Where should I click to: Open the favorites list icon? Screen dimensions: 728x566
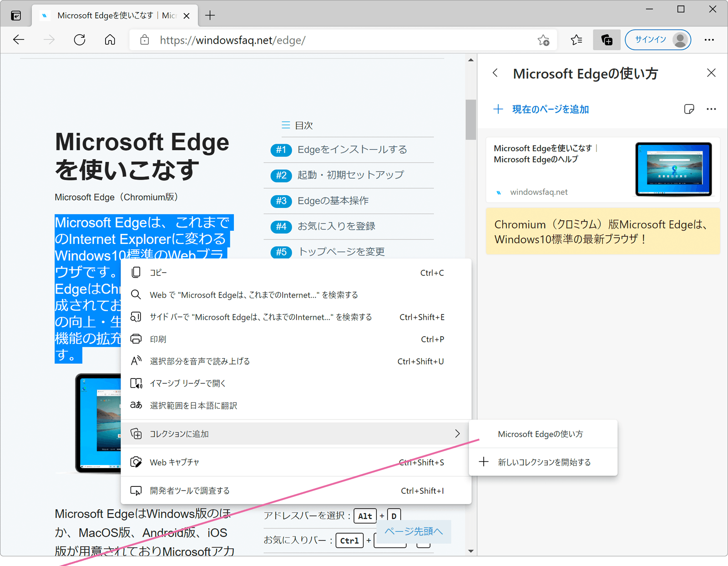coord(576,40)
